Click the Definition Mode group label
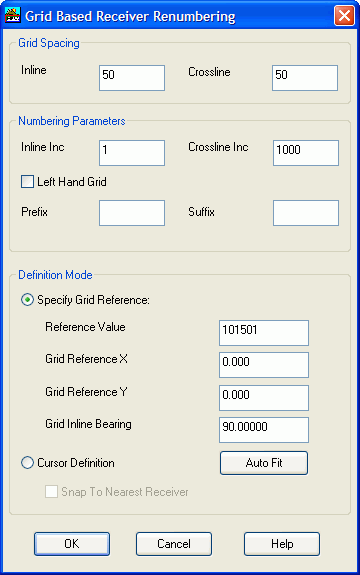This screenshot has height=575, width=360. click(x=55, y=275)
